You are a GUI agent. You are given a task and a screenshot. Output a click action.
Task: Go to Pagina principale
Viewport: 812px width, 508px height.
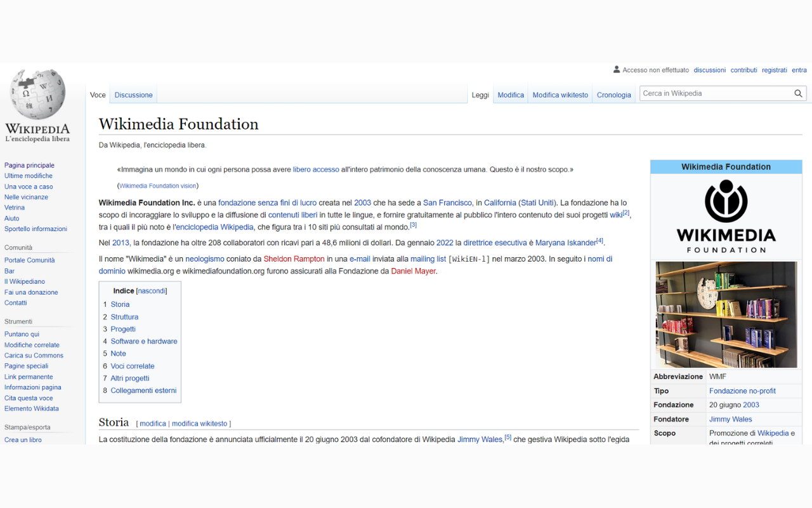click(29, 165)
